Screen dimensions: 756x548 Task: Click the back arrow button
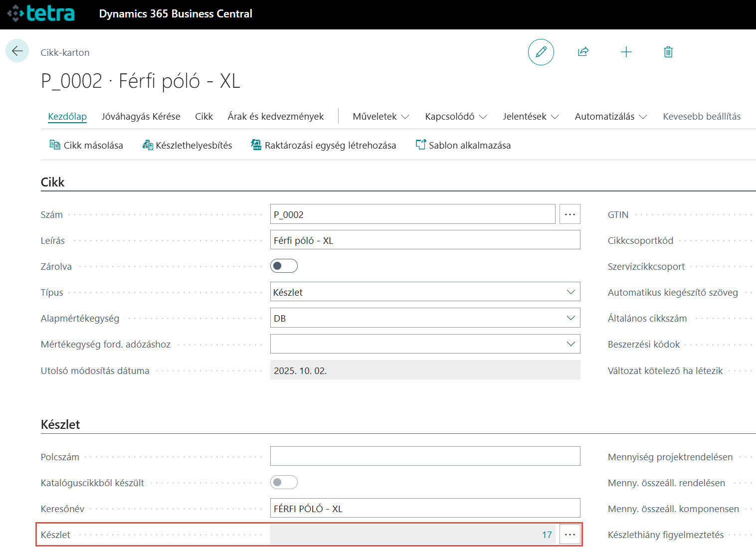(x=17, y=51)
